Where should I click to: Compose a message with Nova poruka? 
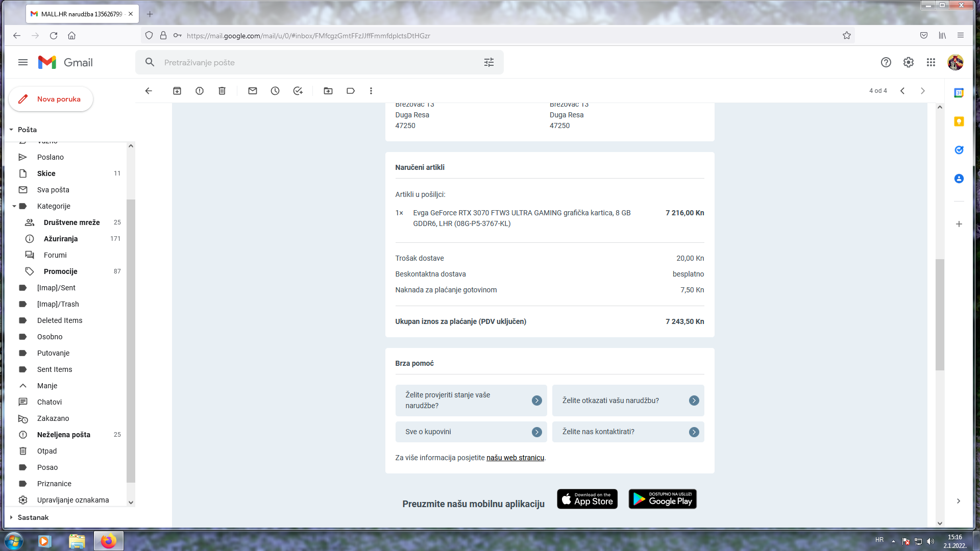pyautogui.click(x=51, y=99)
